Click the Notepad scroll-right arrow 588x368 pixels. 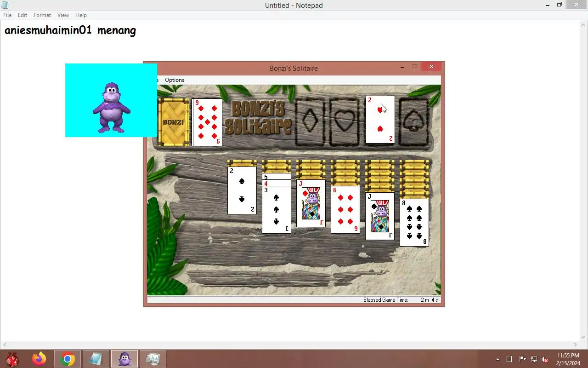pos(576,345)
